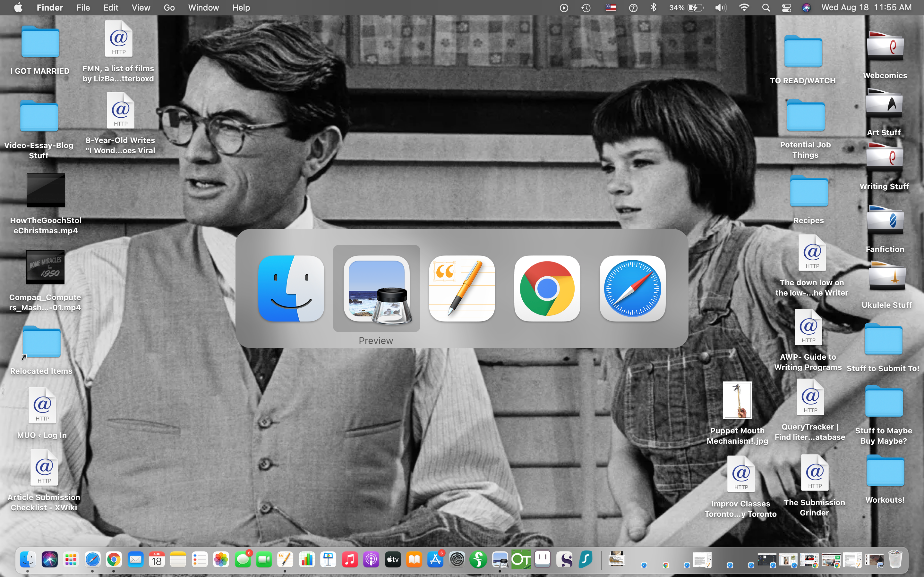Screen dimensions: 924x577
Task: Open the App Store from the Dock
Action: pos(435,559)
